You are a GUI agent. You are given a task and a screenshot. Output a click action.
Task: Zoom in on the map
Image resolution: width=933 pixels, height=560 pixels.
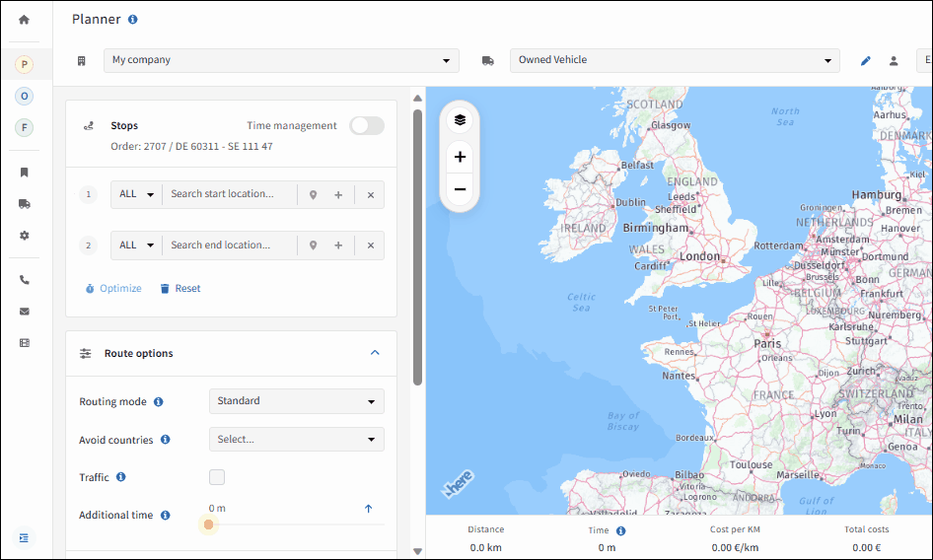460,157
